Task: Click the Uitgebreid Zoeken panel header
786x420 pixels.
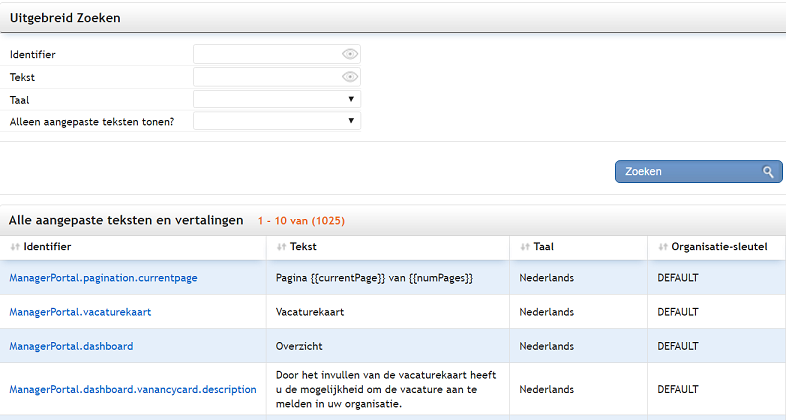Action: point(393,18)
